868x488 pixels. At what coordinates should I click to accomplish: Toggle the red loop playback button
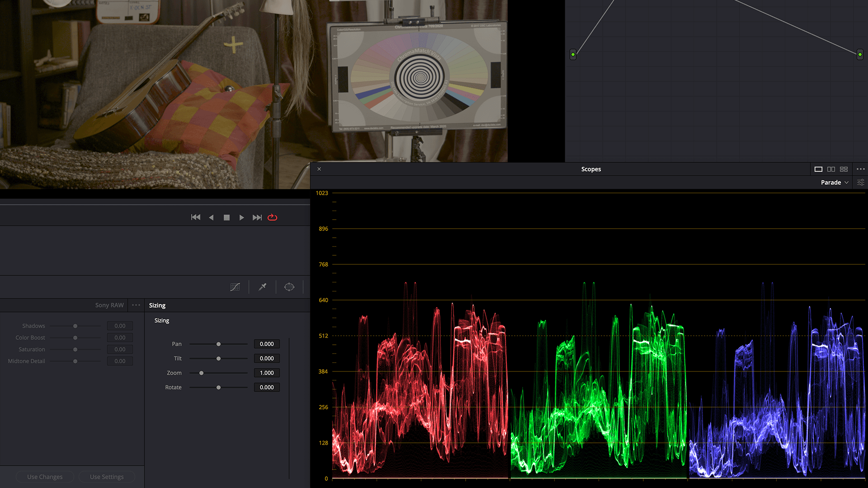tap(272, 217)
